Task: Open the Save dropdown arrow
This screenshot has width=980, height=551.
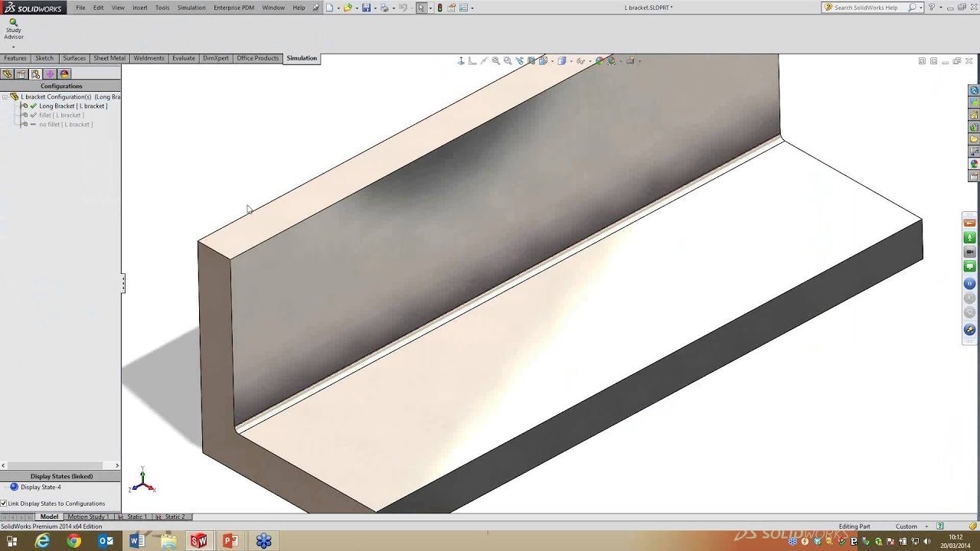Action: 375,8
